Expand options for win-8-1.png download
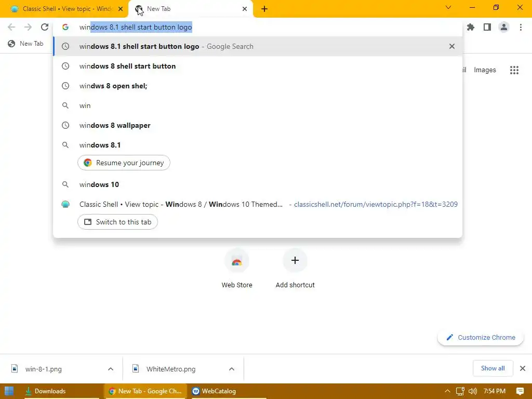This screenshot has height=399, width=532. [x=110, y=369]
